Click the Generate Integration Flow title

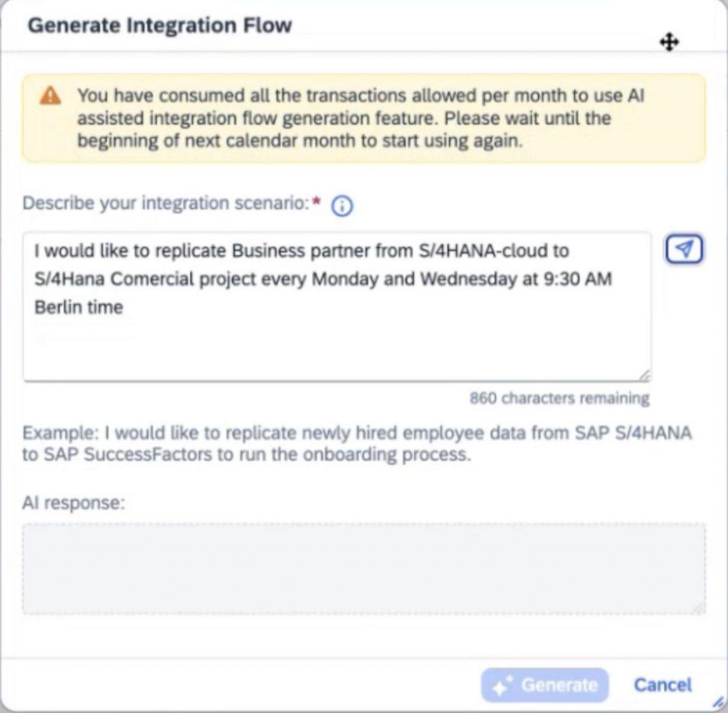point(160,25)
